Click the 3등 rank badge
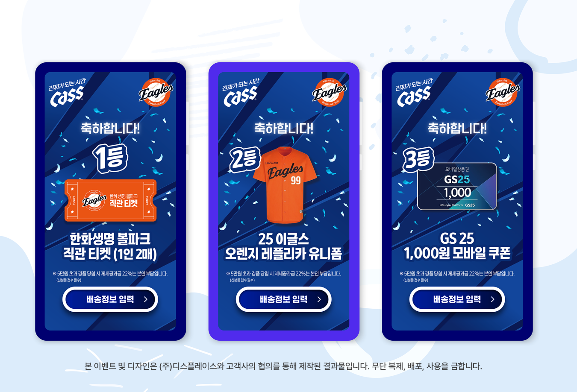This screenshot has width=577, height=392. coord(418,159)
